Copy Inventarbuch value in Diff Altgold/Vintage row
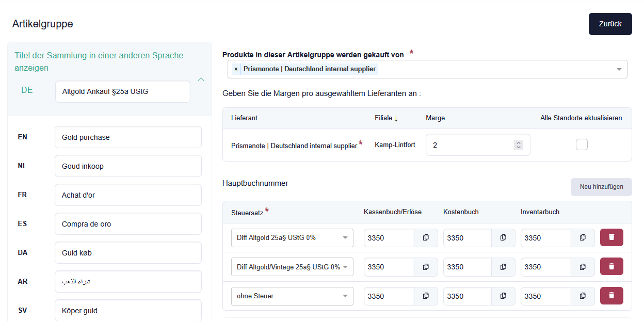644x321 pixels. pos(583,267)
